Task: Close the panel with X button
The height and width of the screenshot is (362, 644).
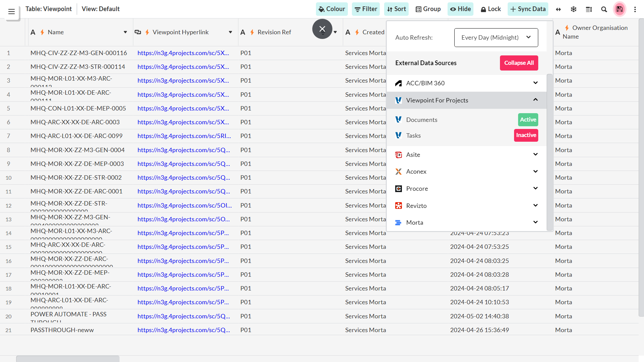Action: click(322, 29)
